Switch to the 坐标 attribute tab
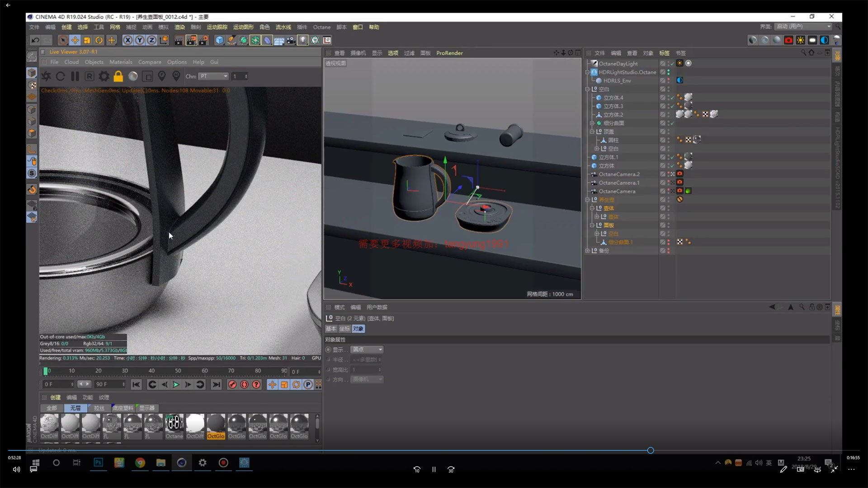Viewport: 868px width, 488px height. (344, 329)
